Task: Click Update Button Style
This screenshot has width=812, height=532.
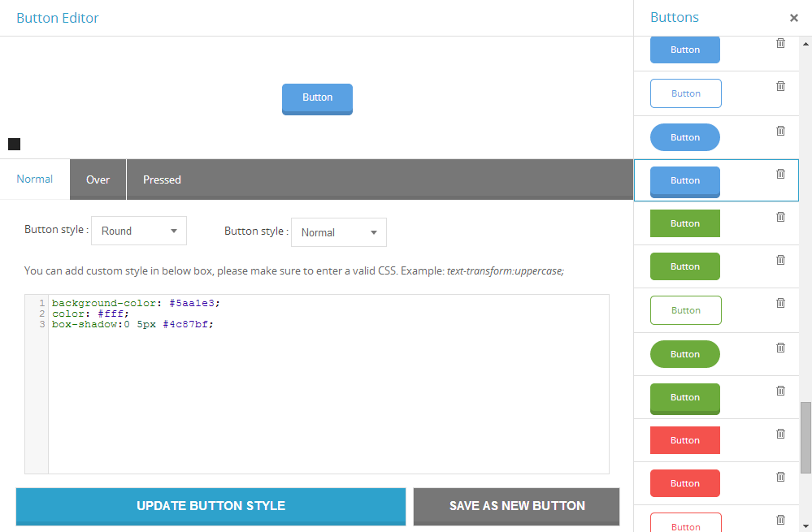Action: (211, 506)
